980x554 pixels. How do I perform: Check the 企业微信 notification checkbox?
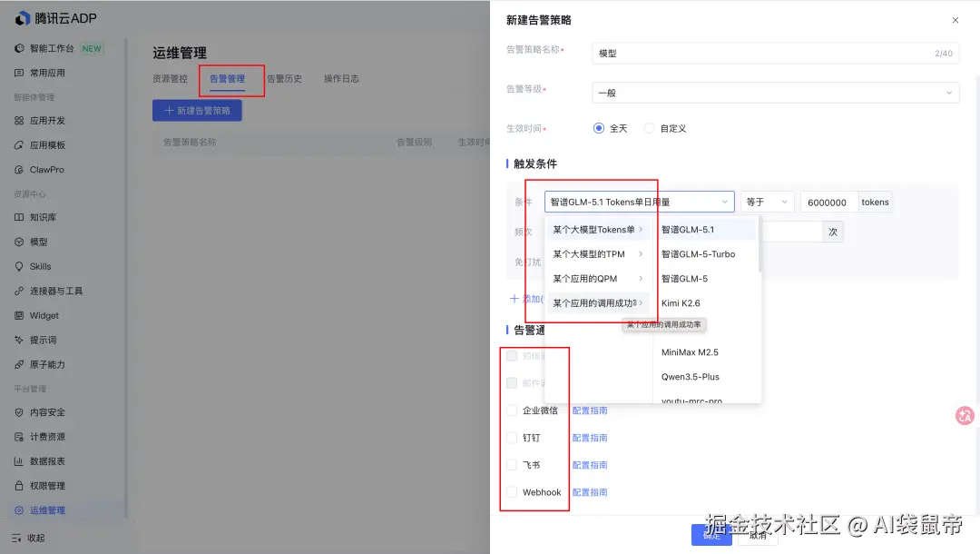tap(512, 411)
